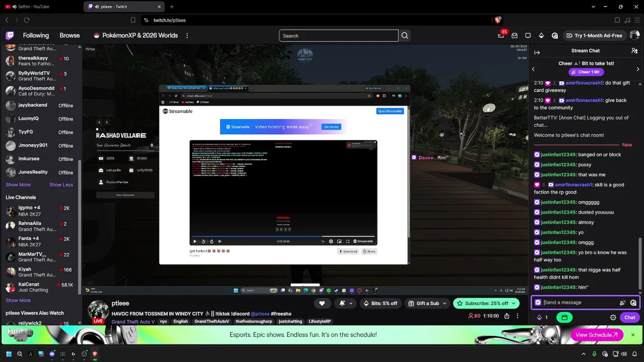Open the notification bell dropdown for ptleee
The width and height of the screenshot is (644, 362).
[345, 303]
